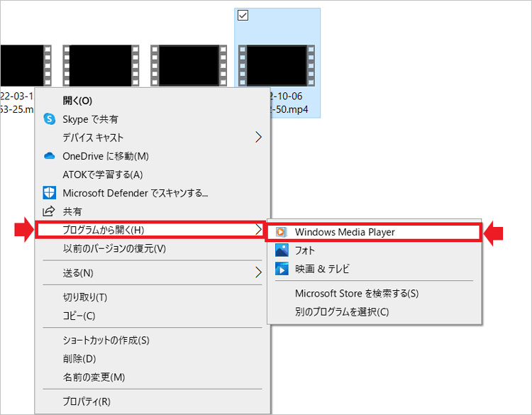Click the フォト app icon
Screen dimensions: 532x415
pyautogui.click(x=282, y=250)
